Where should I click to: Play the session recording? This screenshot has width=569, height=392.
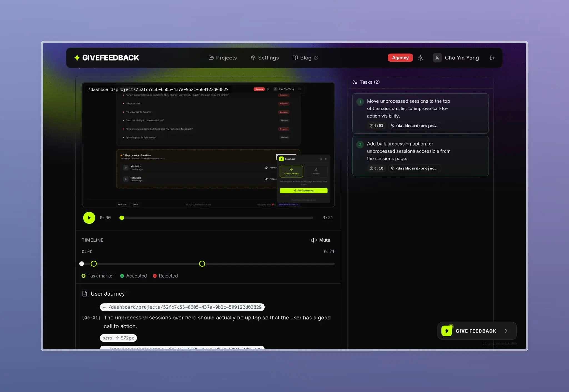pos(89,218)
